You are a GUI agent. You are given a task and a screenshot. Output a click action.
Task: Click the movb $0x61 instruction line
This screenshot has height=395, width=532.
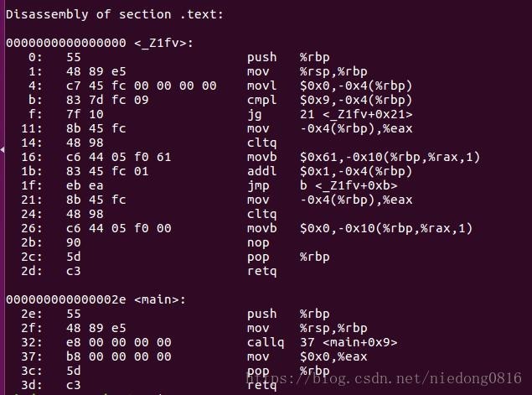point(364,157)
